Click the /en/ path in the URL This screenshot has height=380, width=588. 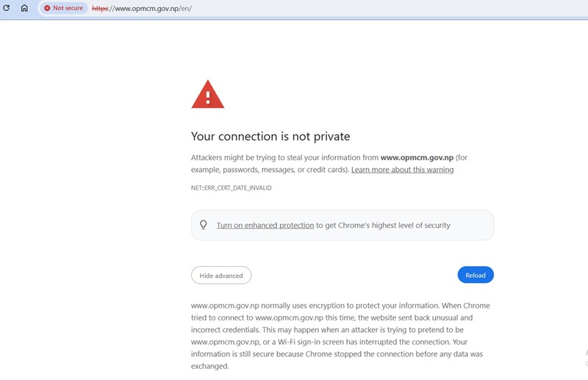coord(186,8)
